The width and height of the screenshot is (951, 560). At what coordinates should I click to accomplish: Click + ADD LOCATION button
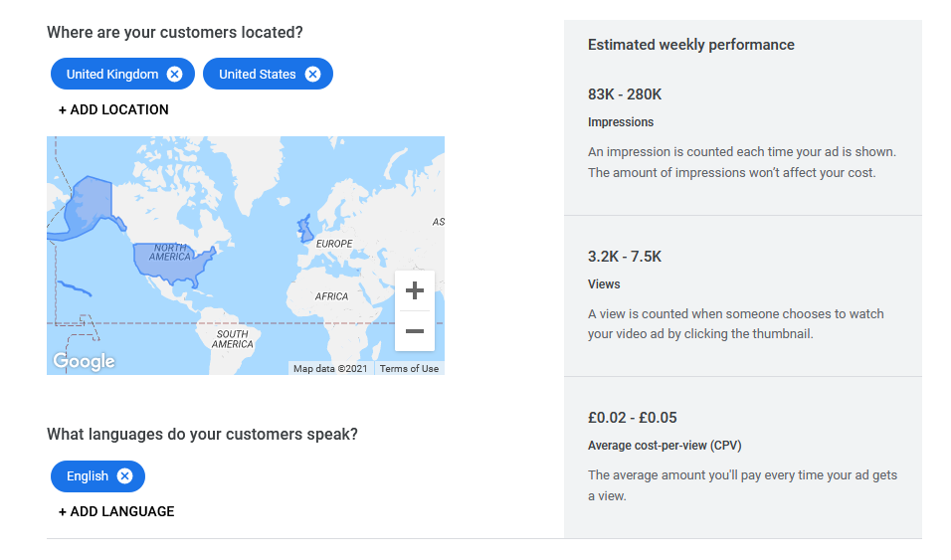coord(113,109)
